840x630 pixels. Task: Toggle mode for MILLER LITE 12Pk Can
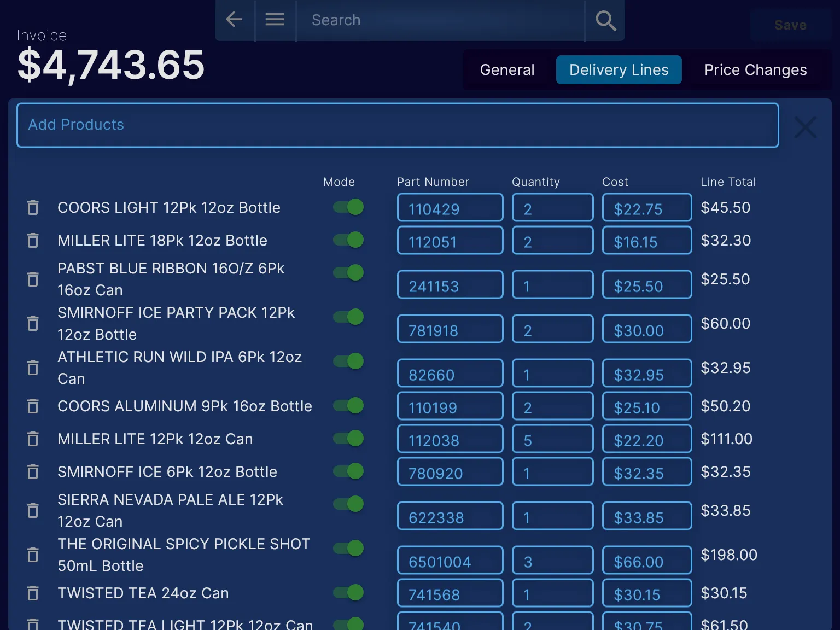pyautogui.click(x=349, y=438)
